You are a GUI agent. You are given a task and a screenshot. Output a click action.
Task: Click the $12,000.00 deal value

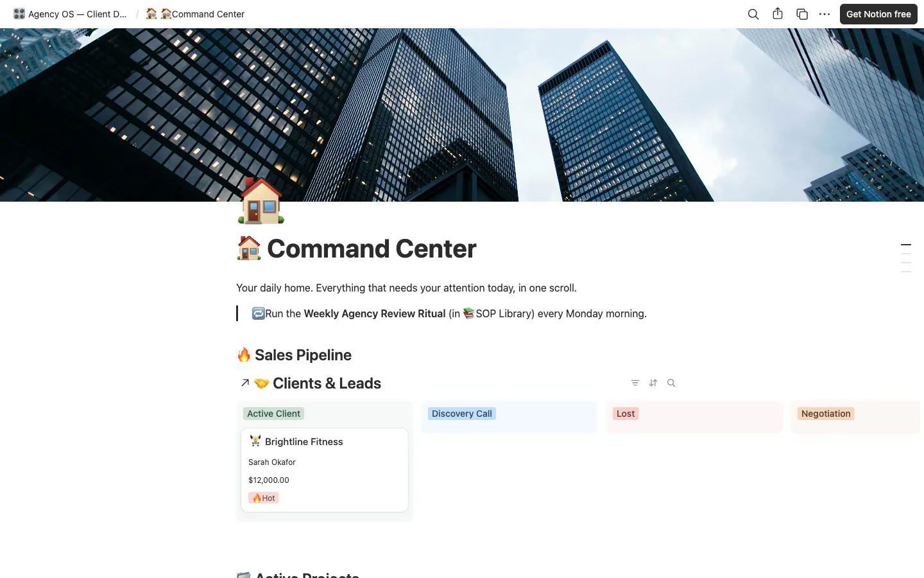click(x=269, y=480)
